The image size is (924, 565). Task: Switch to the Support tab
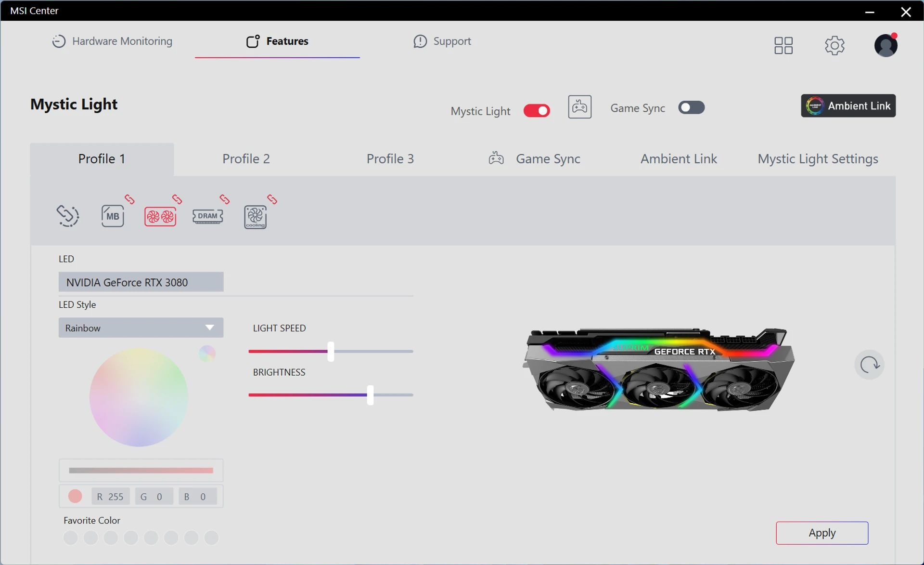coord(442,41)
